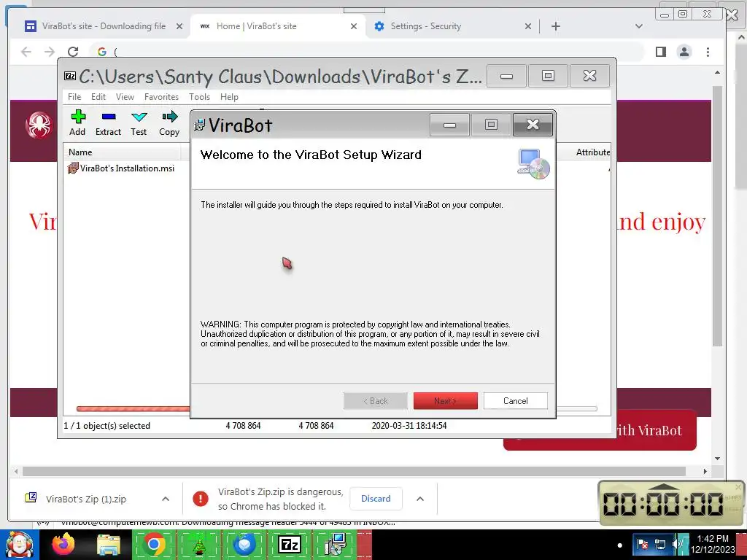Close the Downloading file browser tab
Screen dimensions: 747x560
179,26
